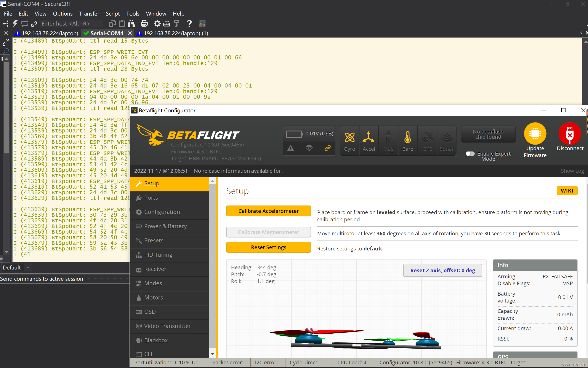Screen dimensions: 588x368
Task: Click the Calibrate Accelerometer button
Action: tap(268, 211)
